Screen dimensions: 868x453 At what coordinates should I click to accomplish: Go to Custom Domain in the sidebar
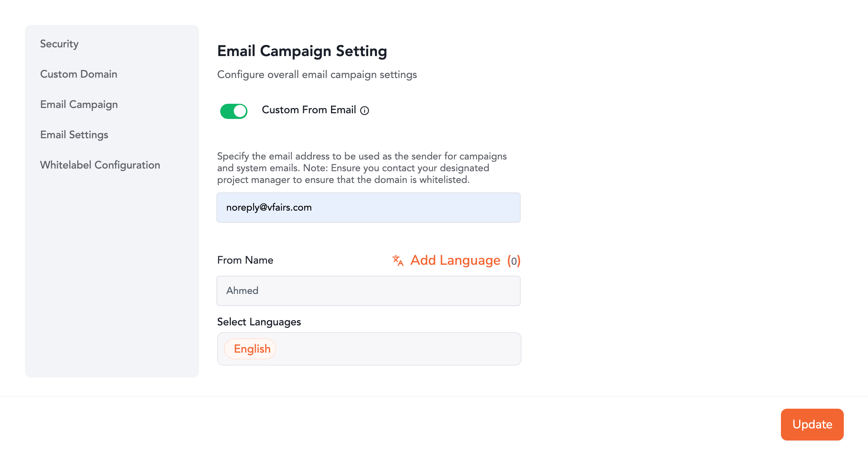point(79,74)
